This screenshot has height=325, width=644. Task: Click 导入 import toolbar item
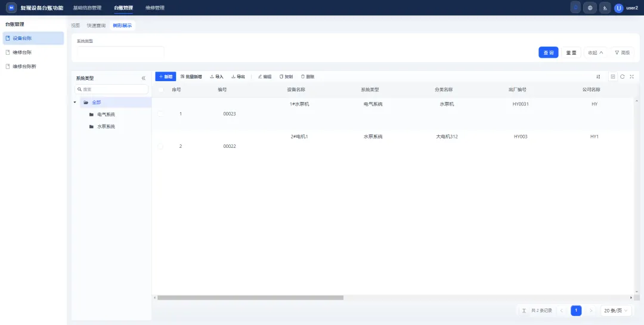(x=216, y=77)
